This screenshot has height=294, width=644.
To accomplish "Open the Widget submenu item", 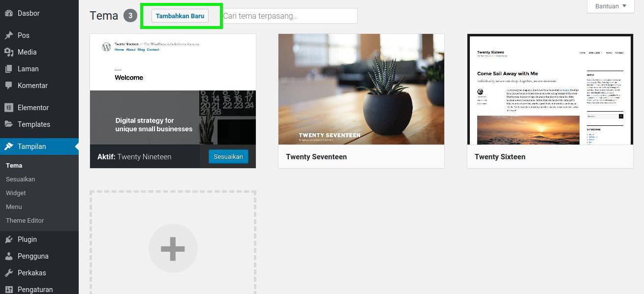I will point(16,193).
